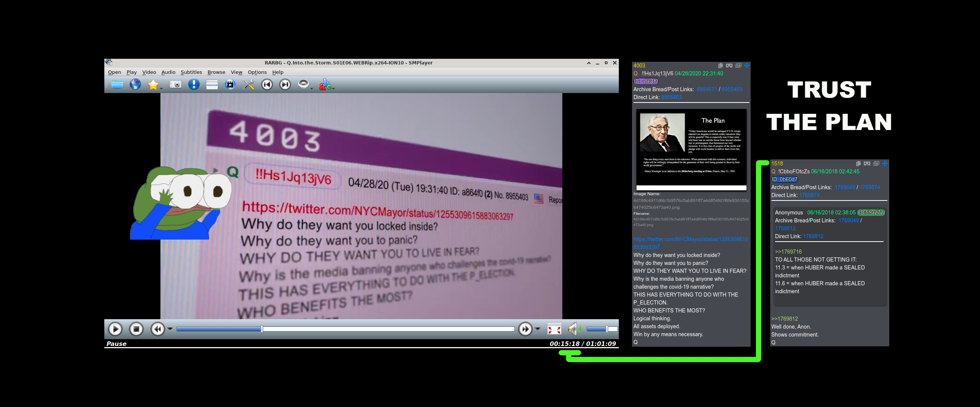Click image gallery icon on post 1518
The height and width of the screenshot is (407, 980).
point(876,163)
